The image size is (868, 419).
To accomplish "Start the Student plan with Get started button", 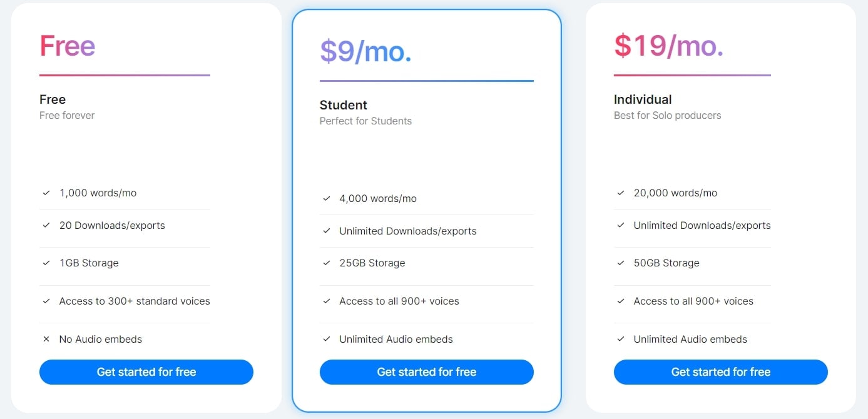I will click(427, 372).
